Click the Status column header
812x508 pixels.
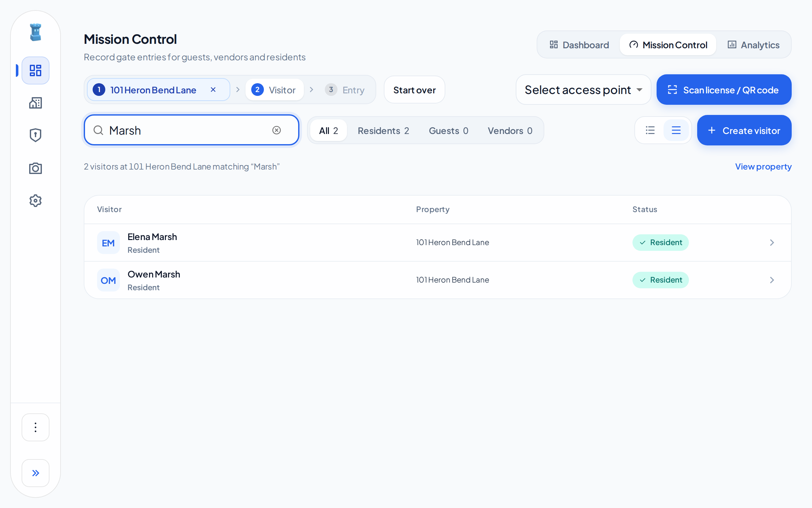[645, 209]
